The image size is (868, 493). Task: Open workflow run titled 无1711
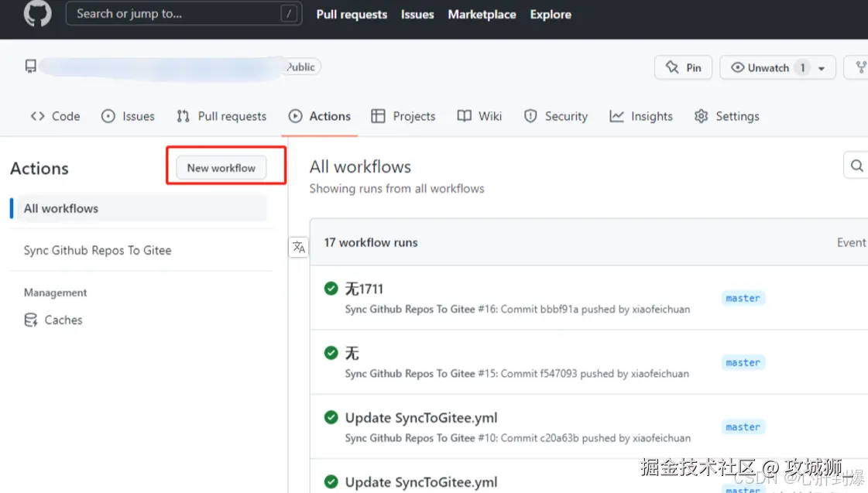coord(364,289)
